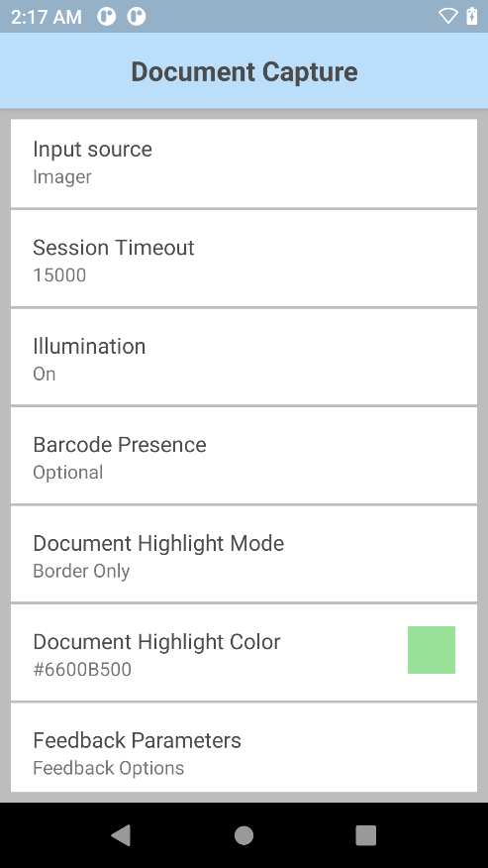Tap the #6600B500 color hex value
This screenshot has height=868, width=488.
82,669
